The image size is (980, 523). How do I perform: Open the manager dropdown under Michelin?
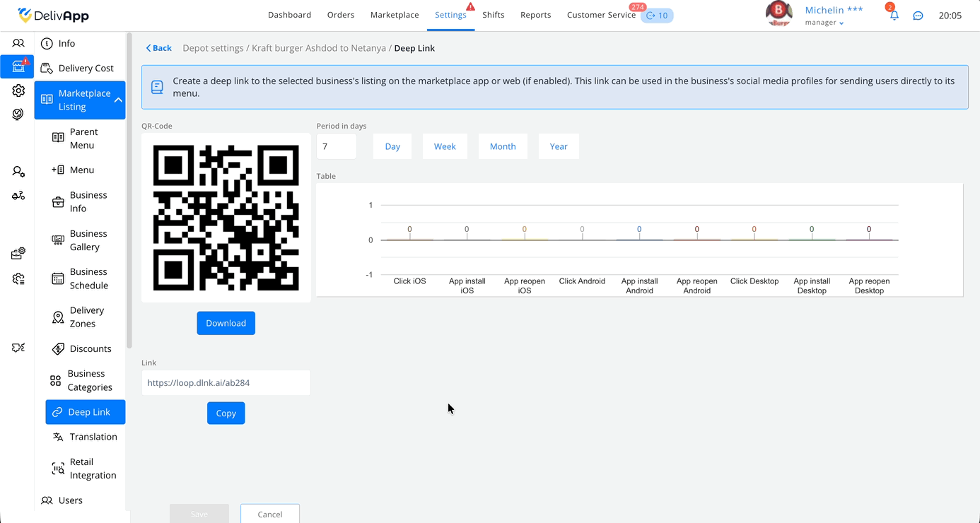click(x=824, y=23)
